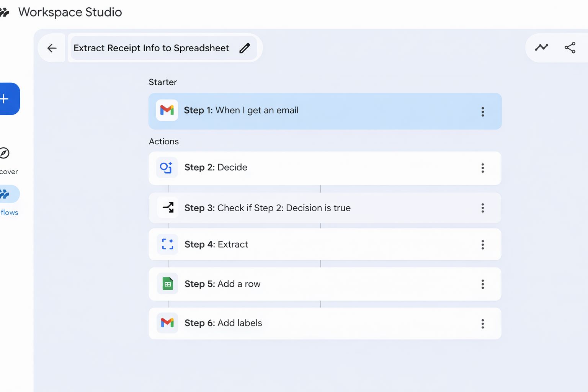Open more options for Step 5 Add a row

[483, 284]
